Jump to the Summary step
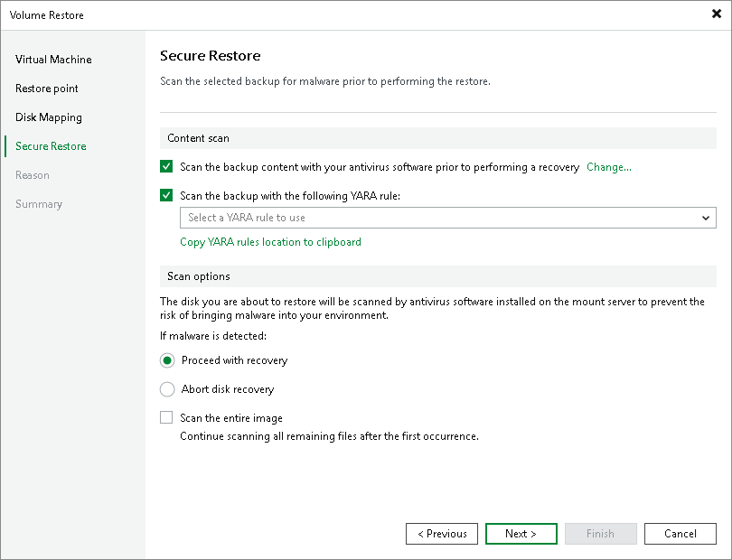 coord(39,204)
